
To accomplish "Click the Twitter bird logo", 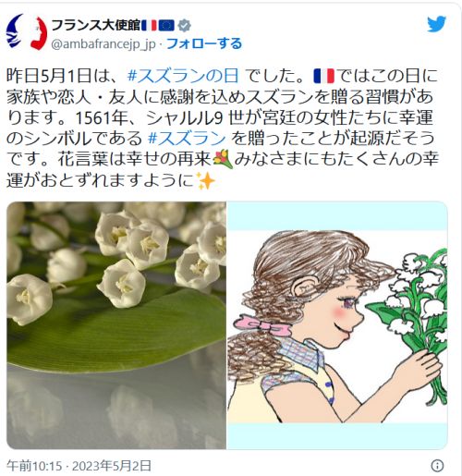I will [x=436, y=24].
